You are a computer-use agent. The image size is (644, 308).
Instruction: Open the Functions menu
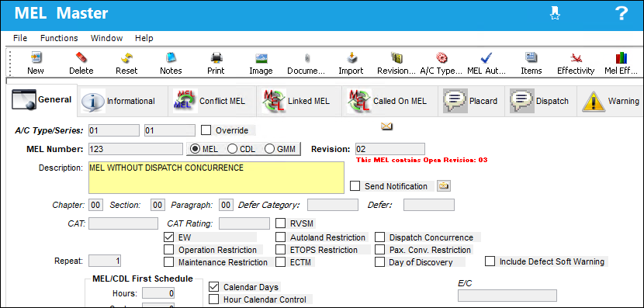coord(59,38)
